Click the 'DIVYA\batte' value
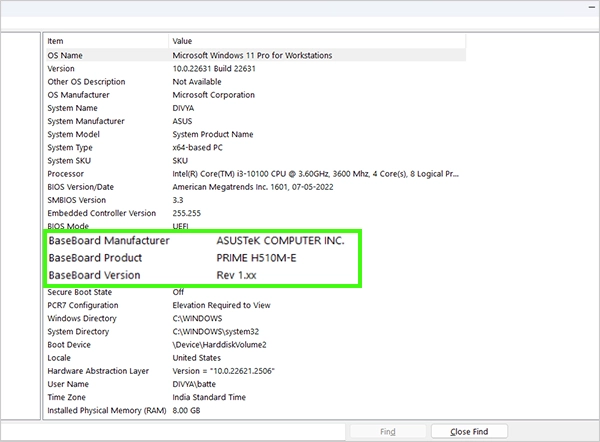The image size is (600, 442). [x=194, y=384]
